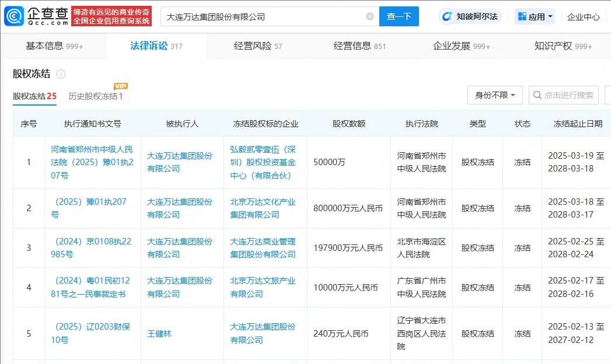The image size is (611, 364).
Task: Open 北京万达文化产业集团有限公司 company link
Action: click(263, 208)
